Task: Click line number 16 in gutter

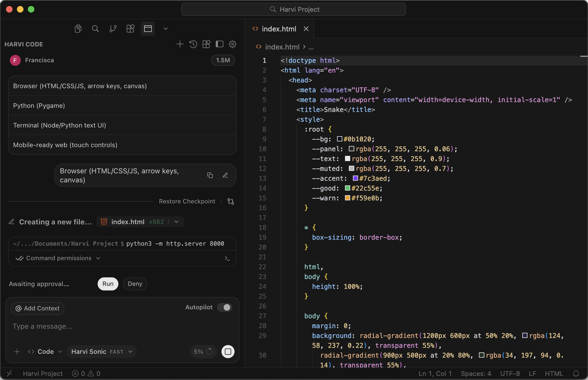Action: click(262, 208)
